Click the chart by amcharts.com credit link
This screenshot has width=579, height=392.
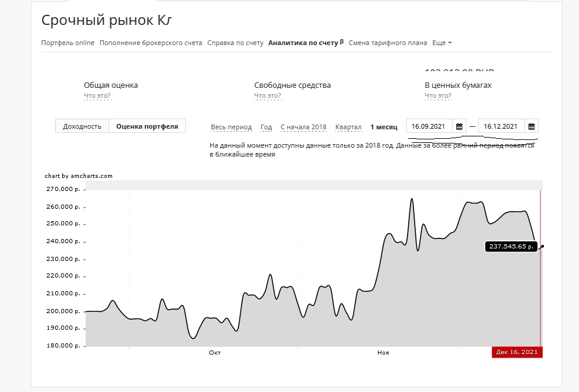(x=78, y=176)
